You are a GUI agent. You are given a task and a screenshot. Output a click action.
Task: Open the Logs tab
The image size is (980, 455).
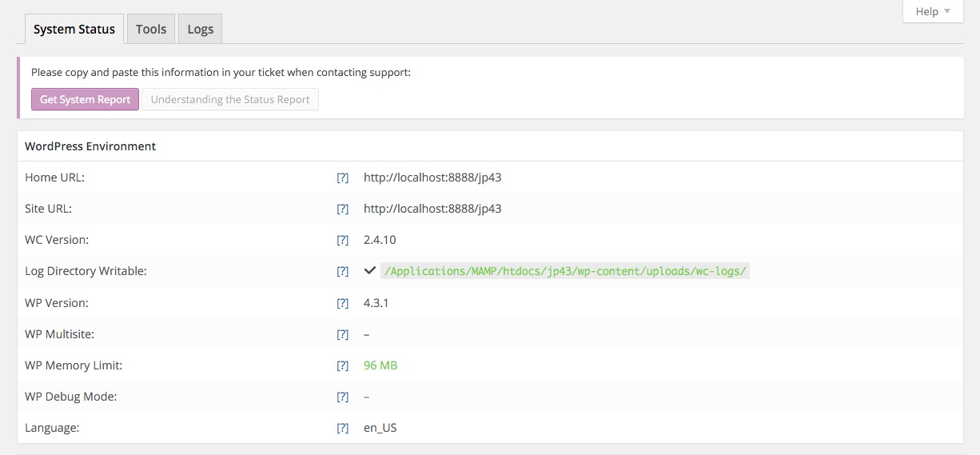200,30
